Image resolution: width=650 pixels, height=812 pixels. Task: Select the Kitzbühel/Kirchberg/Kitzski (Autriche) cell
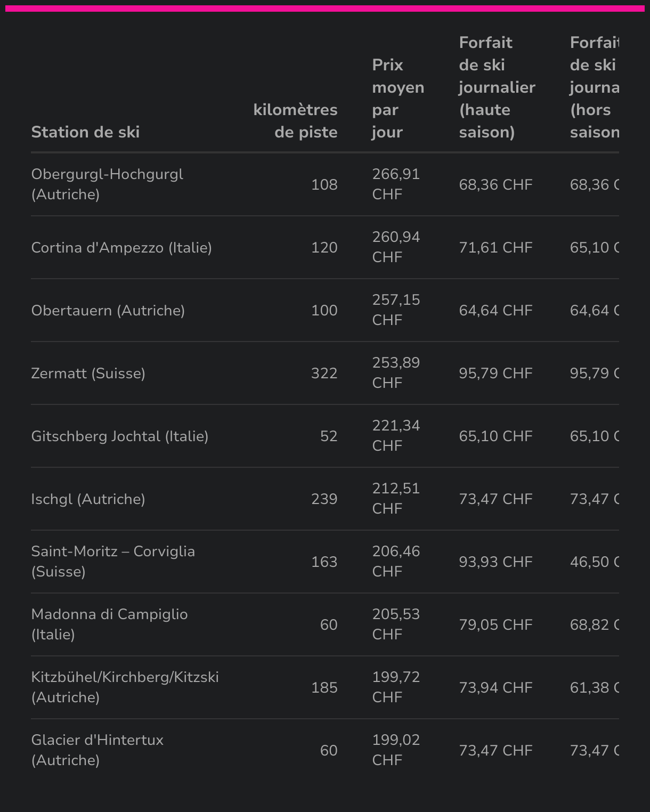pyautogui.click(x=125, y=687)
